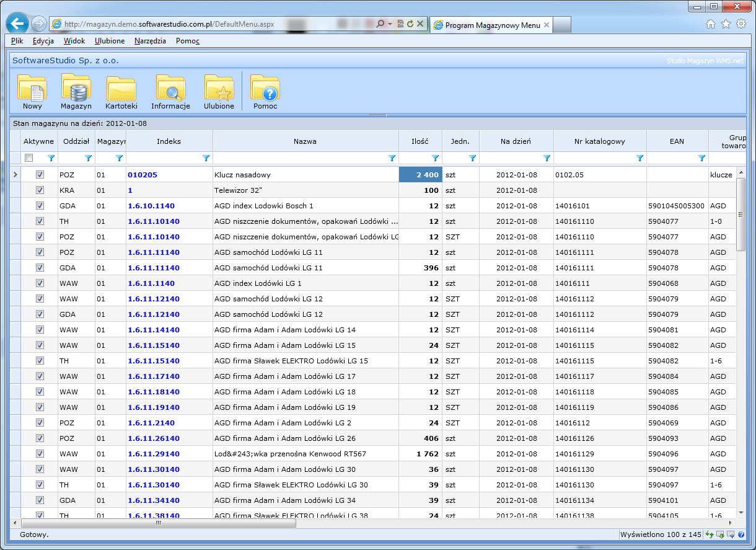Image resolution: width=756 pixels, height=550 pixels.
Task: Toggle Aktywne checkbox for Klucz nasadowy row
Action: [x=40, y=175]
